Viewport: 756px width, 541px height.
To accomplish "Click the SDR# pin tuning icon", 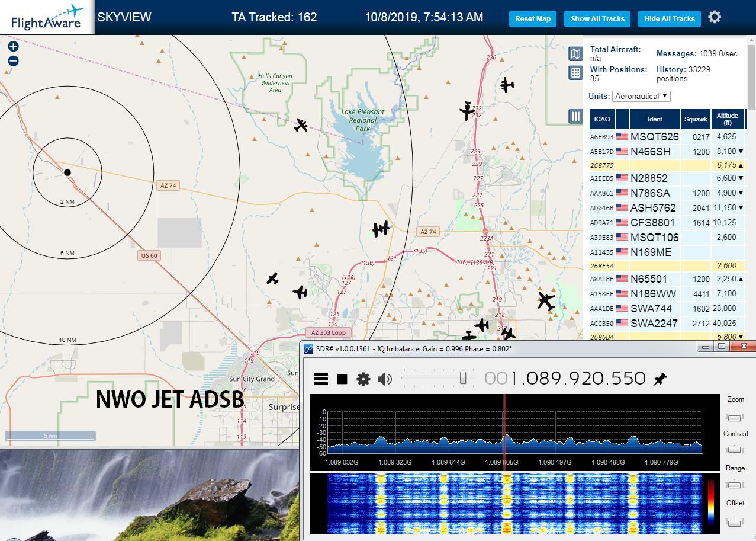I will click(660, 380).
